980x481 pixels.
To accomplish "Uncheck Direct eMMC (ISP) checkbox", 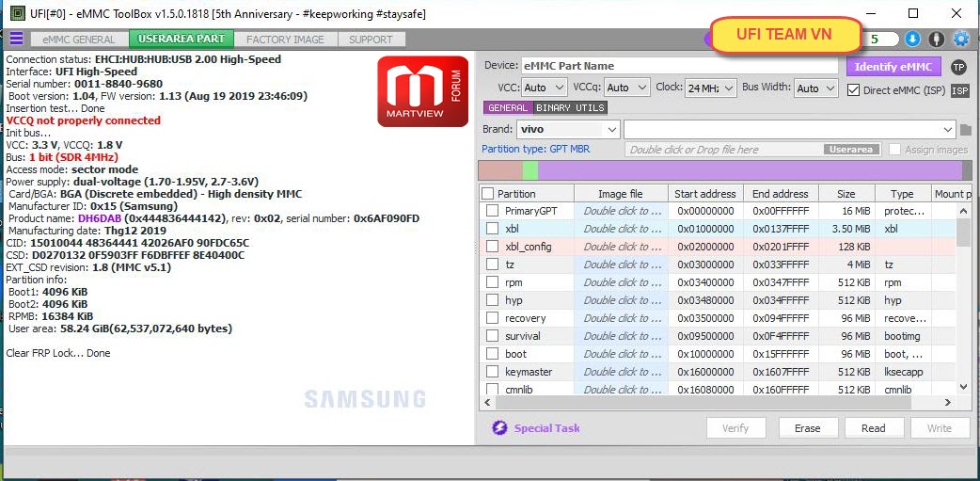I will tap(853, 90).
